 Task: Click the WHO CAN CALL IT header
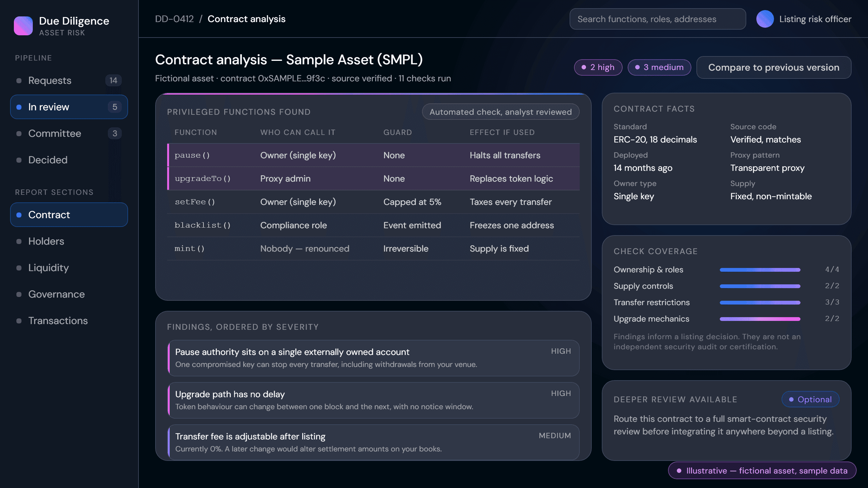pos(298,132)
